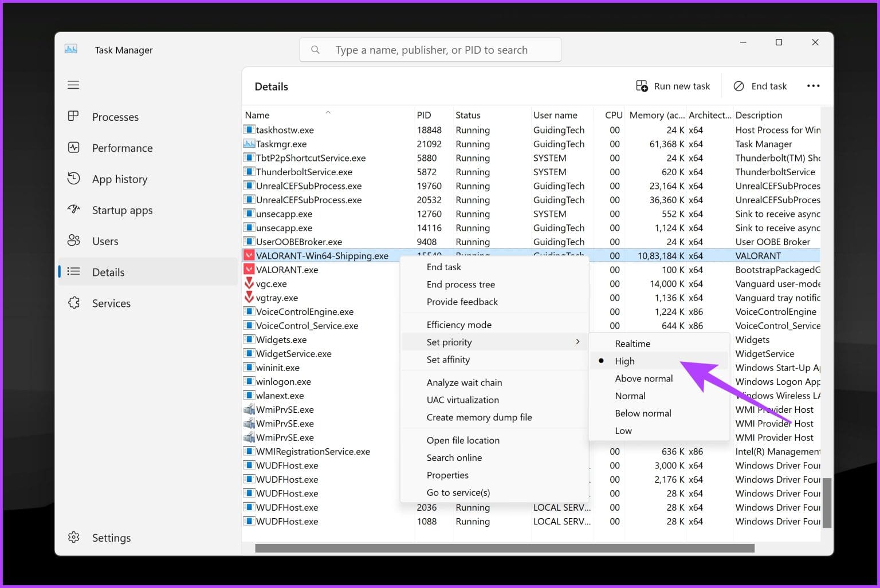The height and width of the screenshot is (588, 880).
Task: Set priority to Above normal
Action: tap(644, 378)
